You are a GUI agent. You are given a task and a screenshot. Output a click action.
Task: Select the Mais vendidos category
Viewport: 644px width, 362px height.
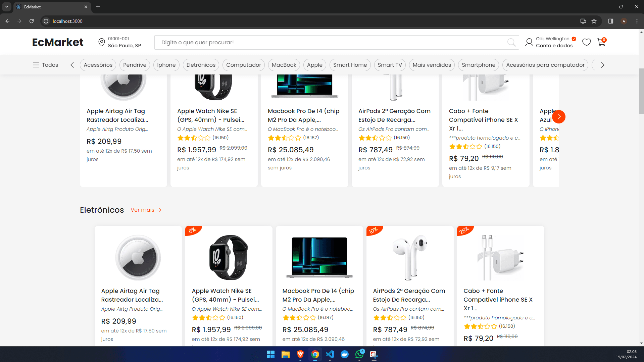[x=432, y=65]
